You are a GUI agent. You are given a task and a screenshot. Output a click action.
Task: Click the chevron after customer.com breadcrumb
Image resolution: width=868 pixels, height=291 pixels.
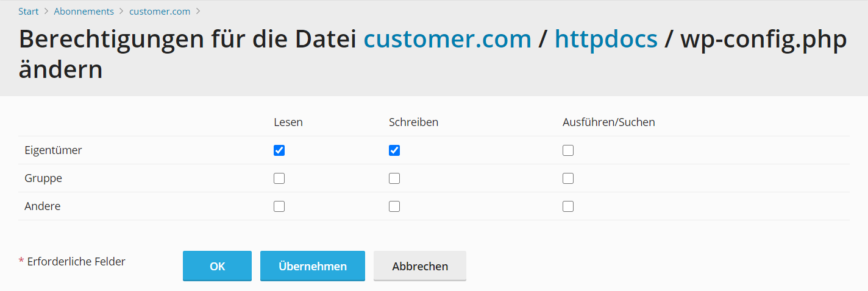pos(199,12)
